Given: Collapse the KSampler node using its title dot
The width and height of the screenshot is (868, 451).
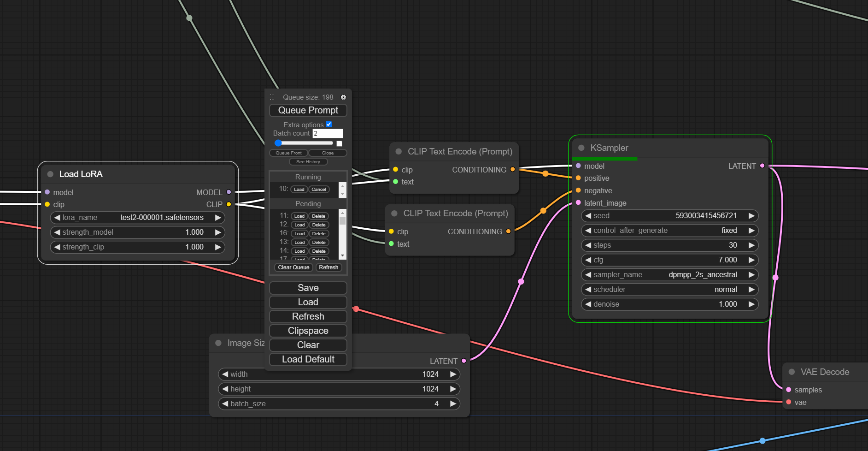Looking at the screenshot, I should click(x=581, y=148).
